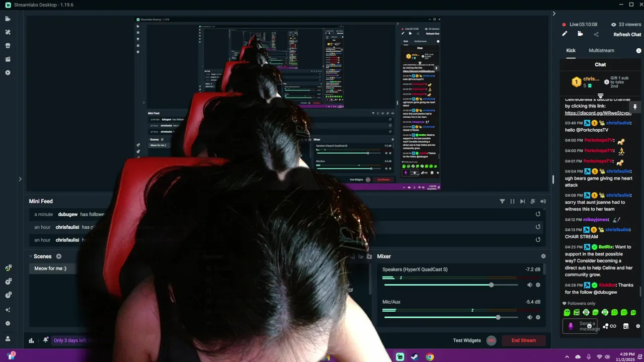Viewport: 644px width, 362px height.
Task: Click first green circular dashboard sidebar icon
Action: (8, 268)
